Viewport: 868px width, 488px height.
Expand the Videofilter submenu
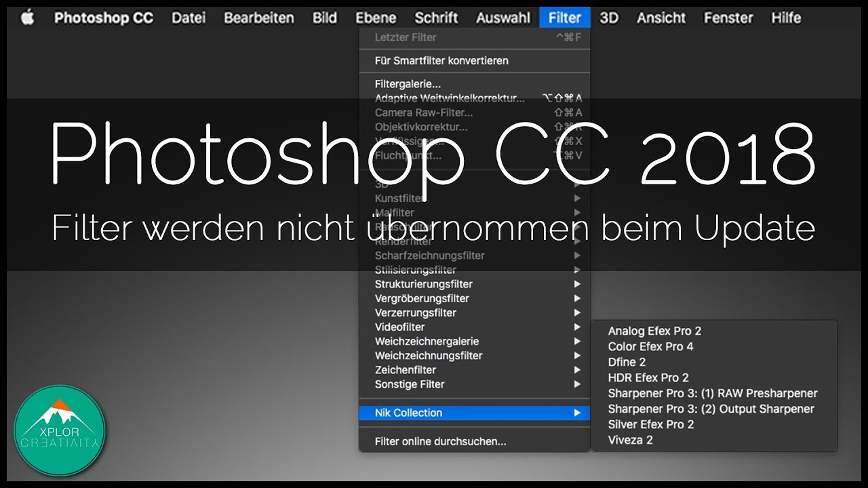[475, 327]
